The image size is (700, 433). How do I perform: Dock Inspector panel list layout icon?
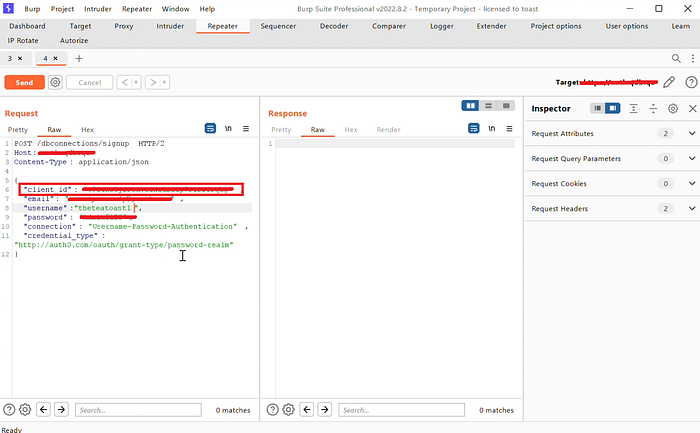point(597,108)
